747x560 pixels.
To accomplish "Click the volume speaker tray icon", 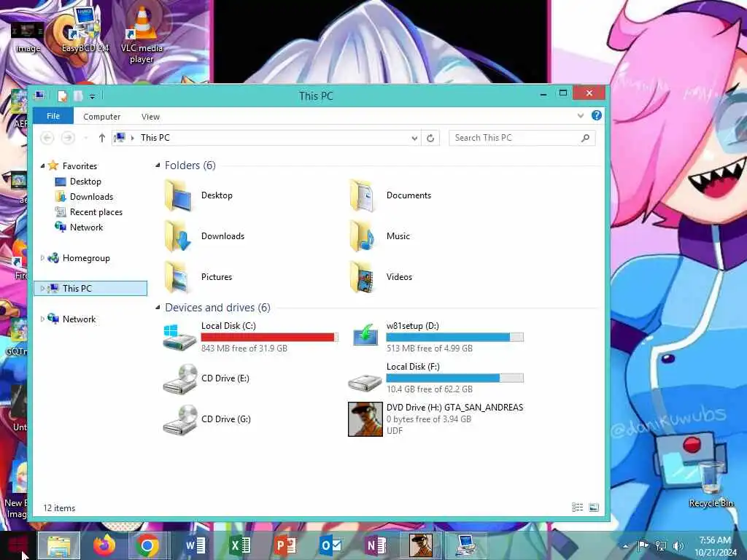I will 678,546.
